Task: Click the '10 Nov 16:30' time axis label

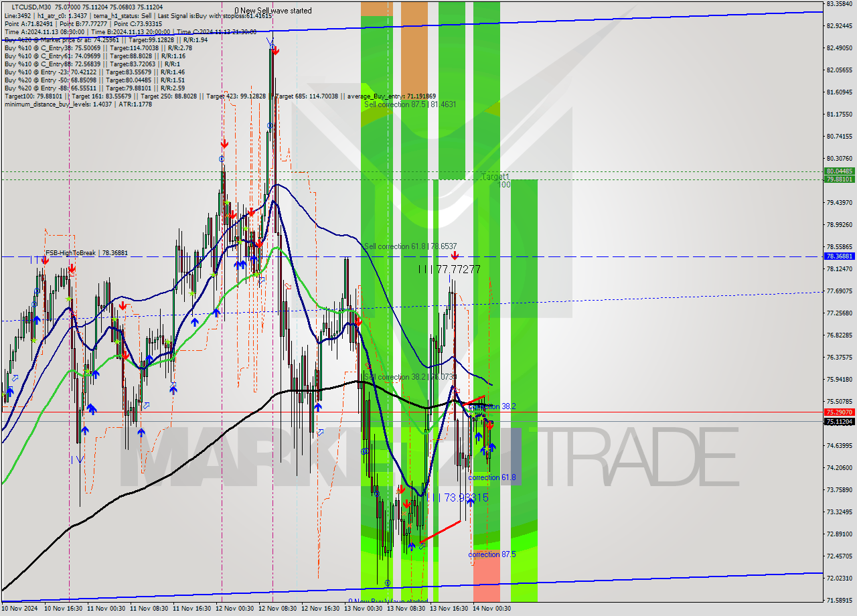Action: pos(64,609)
